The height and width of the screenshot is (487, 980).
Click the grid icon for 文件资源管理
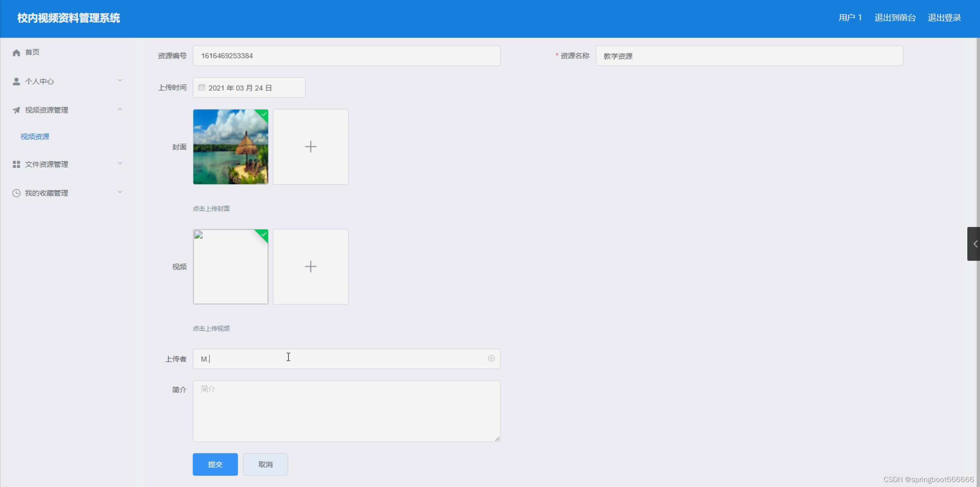[x=16, y=164]
